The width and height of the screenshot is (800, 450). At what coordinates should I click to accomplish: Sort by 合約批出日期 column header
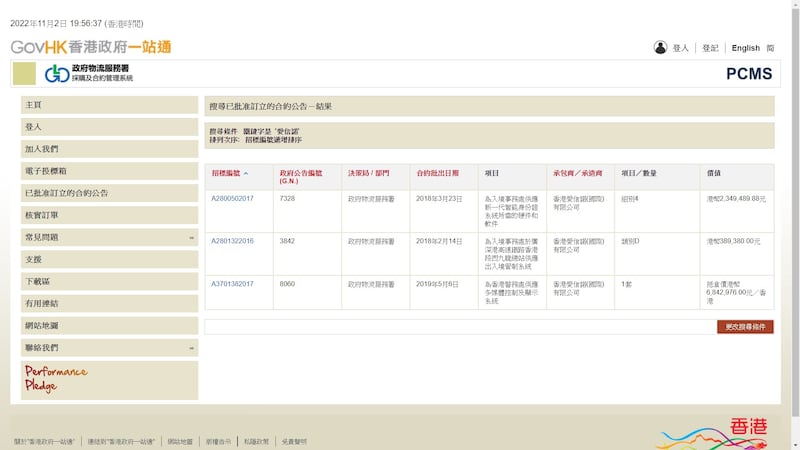coord(438,173)
